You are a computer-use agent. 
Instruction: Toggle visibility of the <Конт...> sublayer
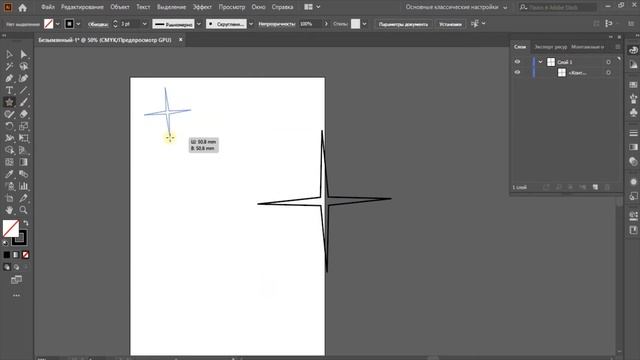pyautogui.click(x=518, y=72)
